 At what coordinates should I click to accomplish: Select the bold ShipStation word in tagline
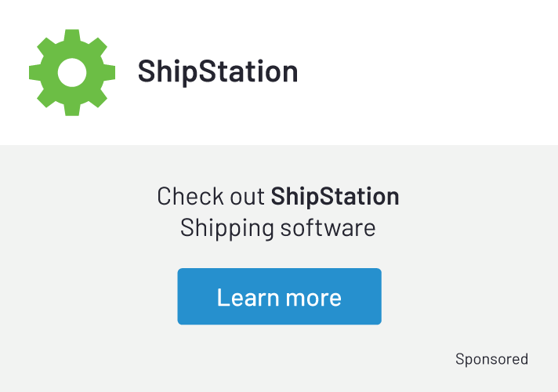(x=335, y=196)
